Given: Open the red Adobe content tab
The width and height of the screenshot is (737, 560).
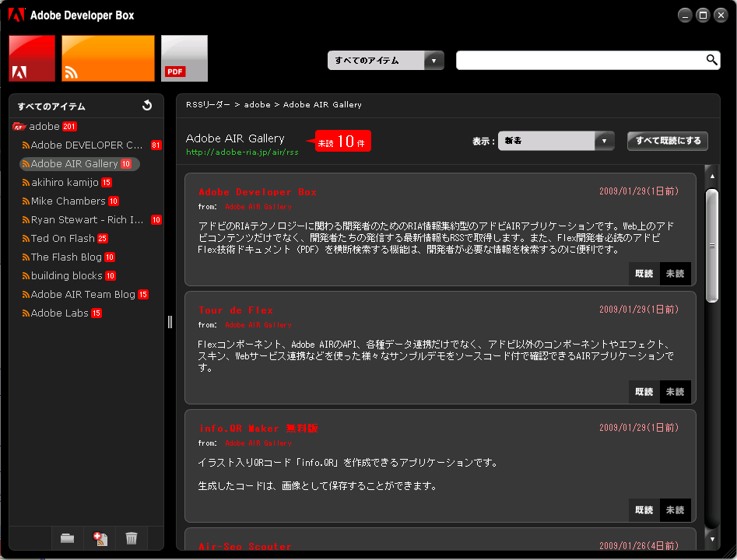Looking at the screenshot, I should point(32,58).
